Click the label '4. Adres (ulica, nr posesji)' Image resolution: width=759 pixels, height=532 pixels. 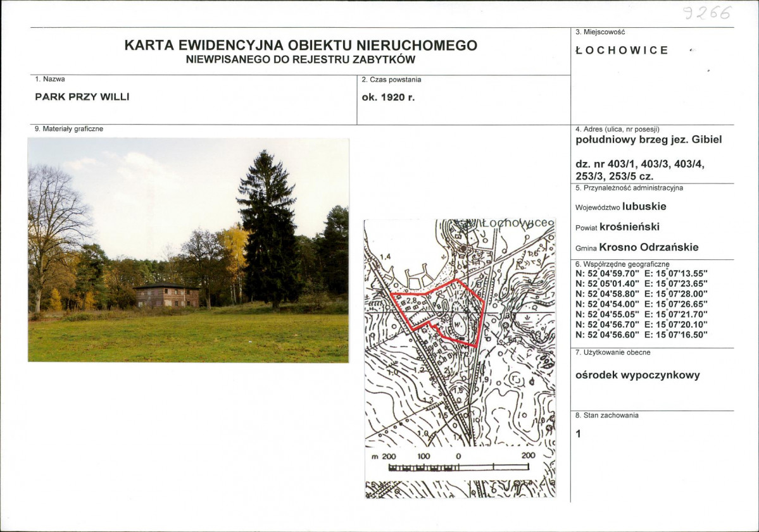[x=617, y=129]
